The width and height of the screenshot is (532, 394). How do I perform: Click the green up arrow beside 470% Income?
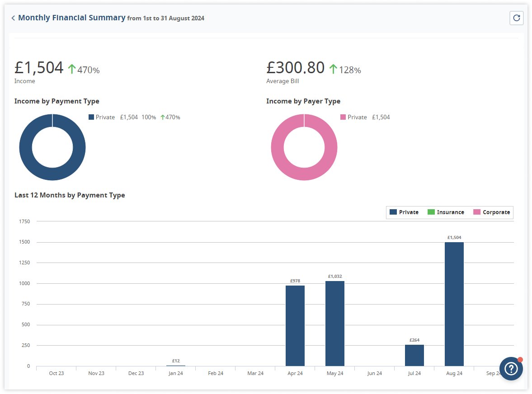click(x=72, y=69)
